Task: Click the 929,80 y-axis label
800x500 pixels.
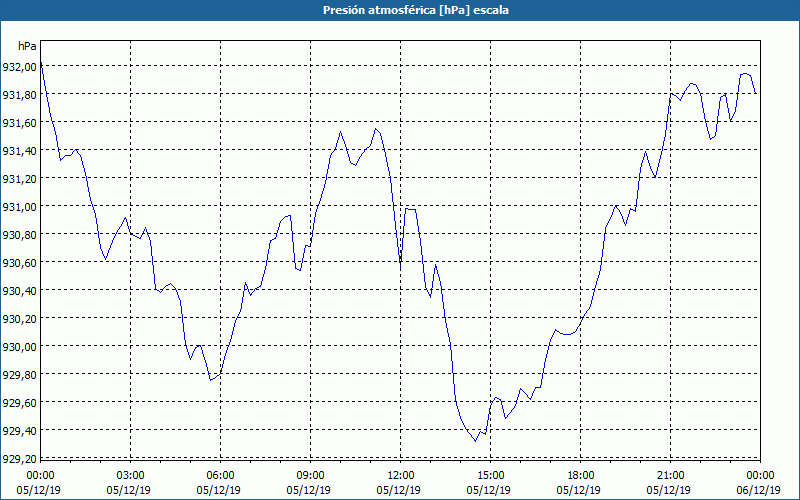Action: point(19,375)
